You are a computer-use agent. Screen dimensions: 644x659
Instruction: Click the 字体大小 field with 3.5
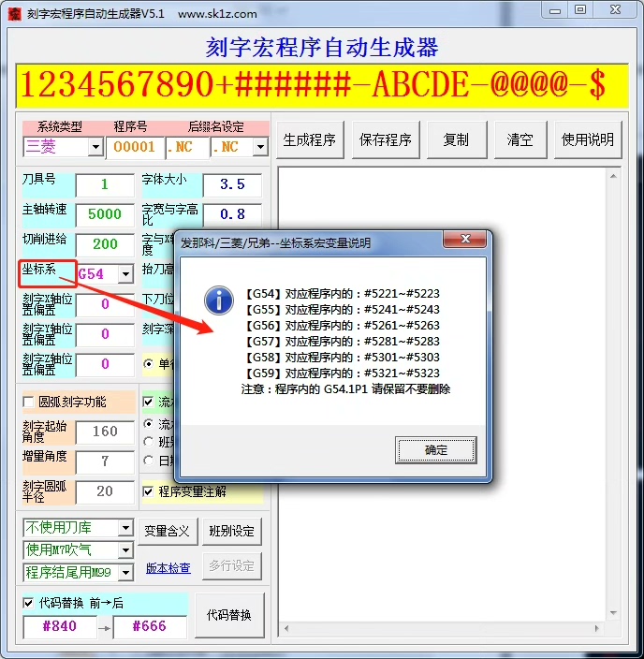(232, 184)
